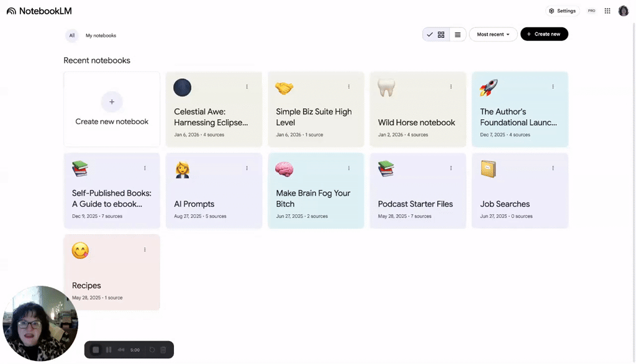
Task: Open more options for the Recipes notebook
Action: 145,250
